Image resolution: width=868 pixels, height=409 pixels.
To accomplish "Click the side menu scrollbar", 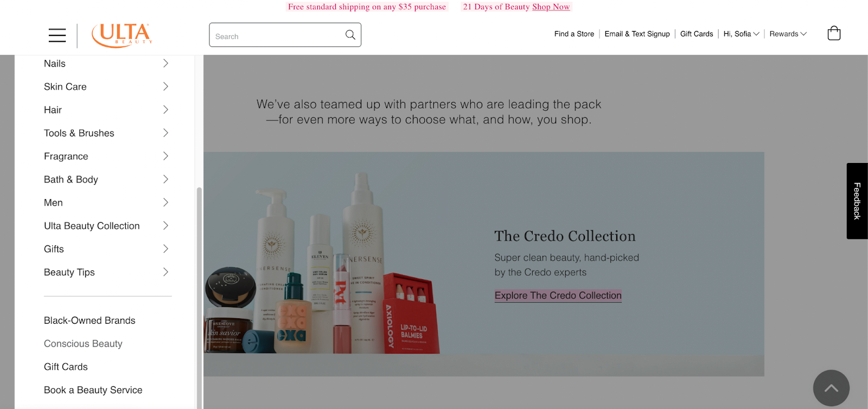I will pos(199,298).
